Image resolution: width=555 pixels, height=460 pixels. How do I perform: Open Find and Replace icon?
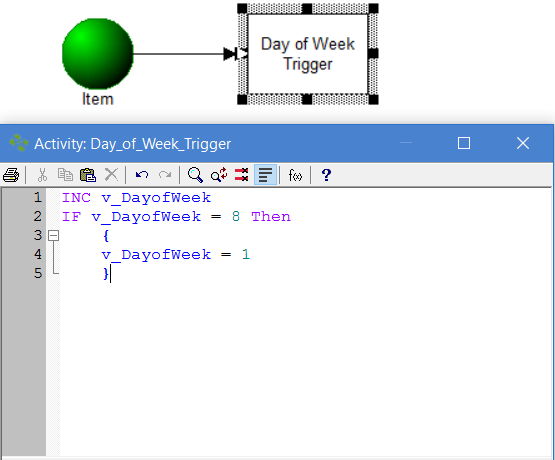[x=219, y=175]
